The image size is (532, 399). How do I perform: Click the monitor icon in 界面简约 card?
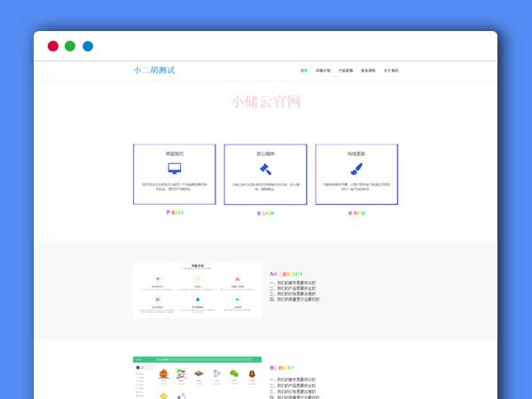coord(174,168)
